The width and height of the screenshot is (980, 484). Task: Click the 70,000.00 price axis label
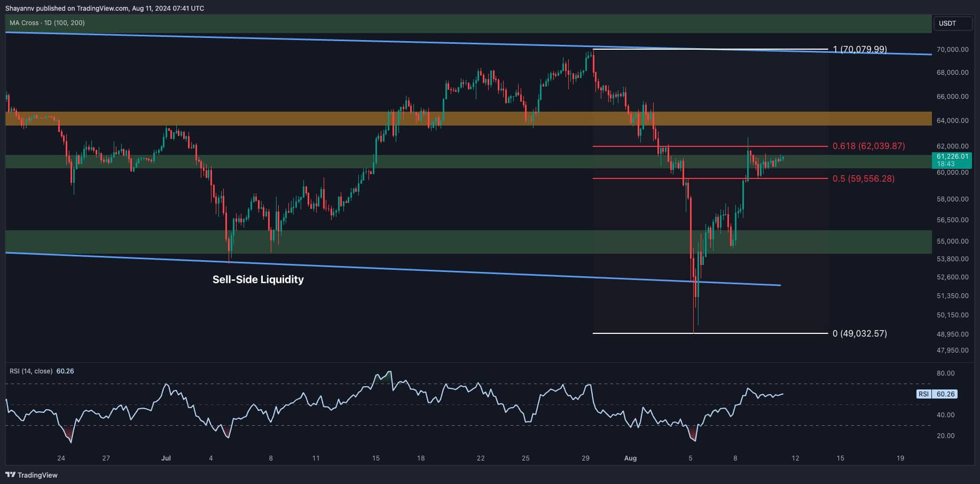tap(952, 50)
